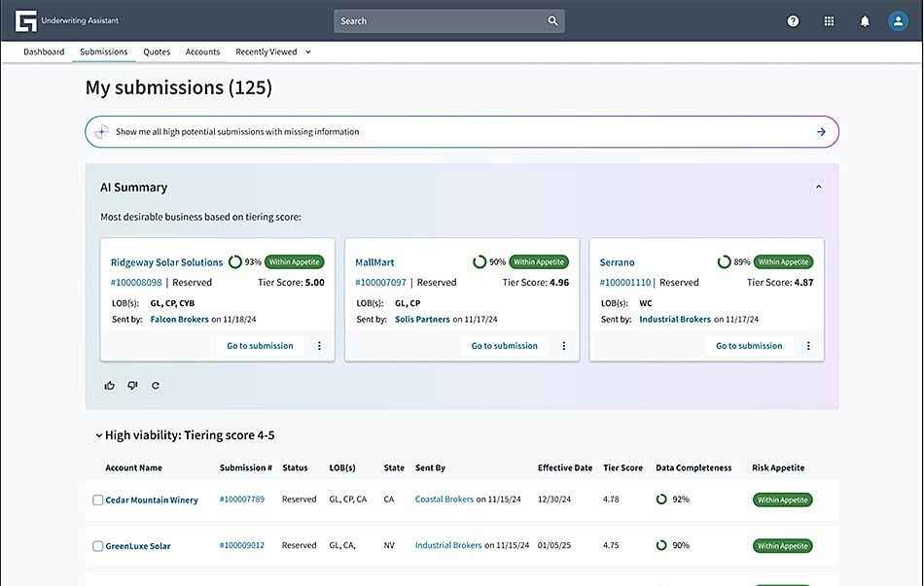Viewport: 924px width, 586px height.
Task: Submit the AI prompt with arrow icon
Action: (821, 132)
